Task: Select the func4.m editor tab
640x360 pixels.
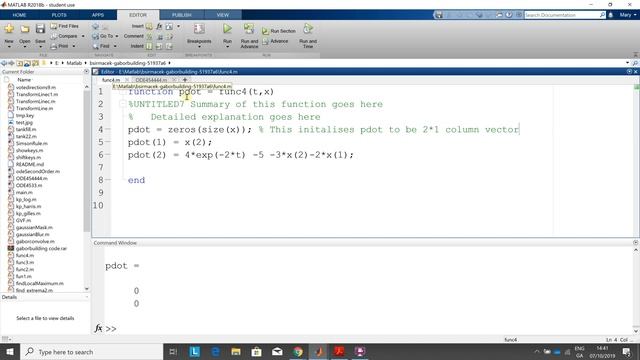Action: tap(111, 80)
